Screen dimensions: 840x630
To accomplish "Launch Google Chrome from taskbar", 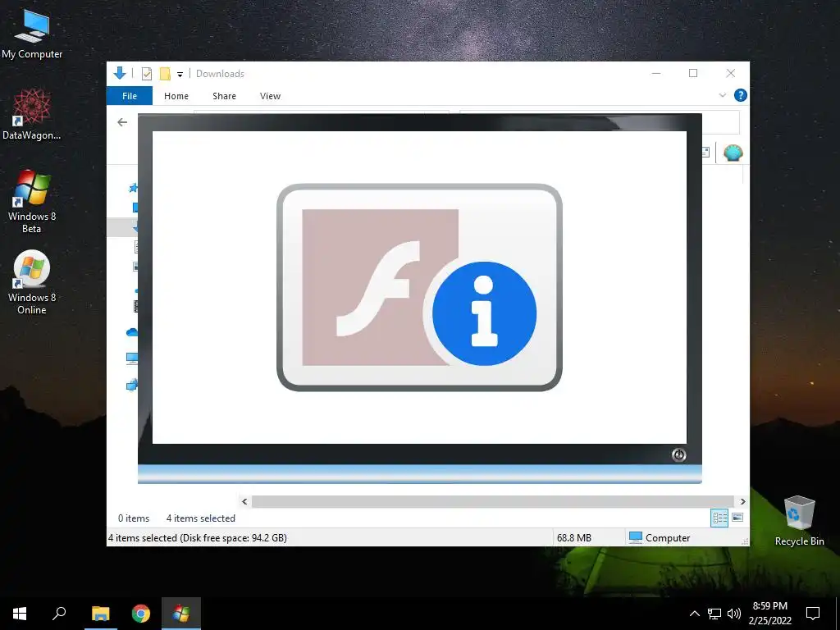I will coord(141,614).
